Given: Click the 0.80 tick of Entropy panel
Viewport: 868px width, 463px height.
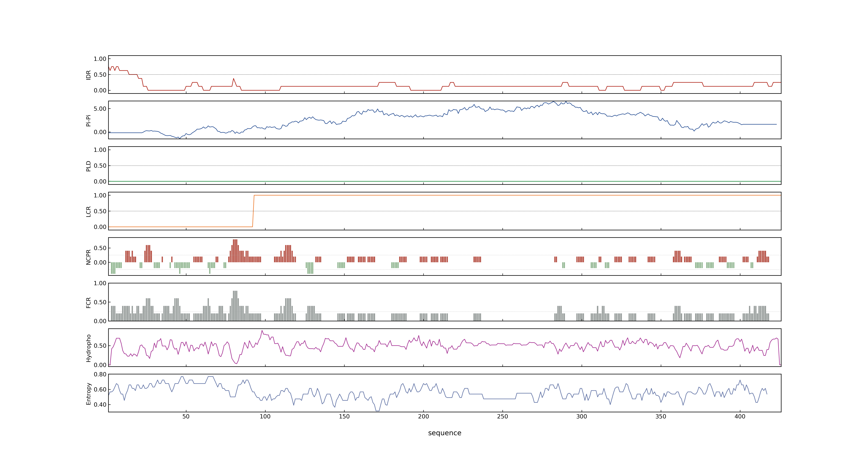Looking at the screenshot, I should [100, 374].
